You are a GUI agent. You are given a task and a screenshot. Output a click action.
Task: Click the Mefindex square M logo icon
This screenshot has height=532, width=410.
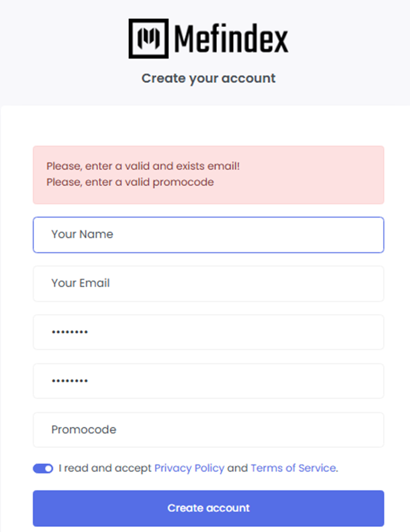(x=148, y=38)
